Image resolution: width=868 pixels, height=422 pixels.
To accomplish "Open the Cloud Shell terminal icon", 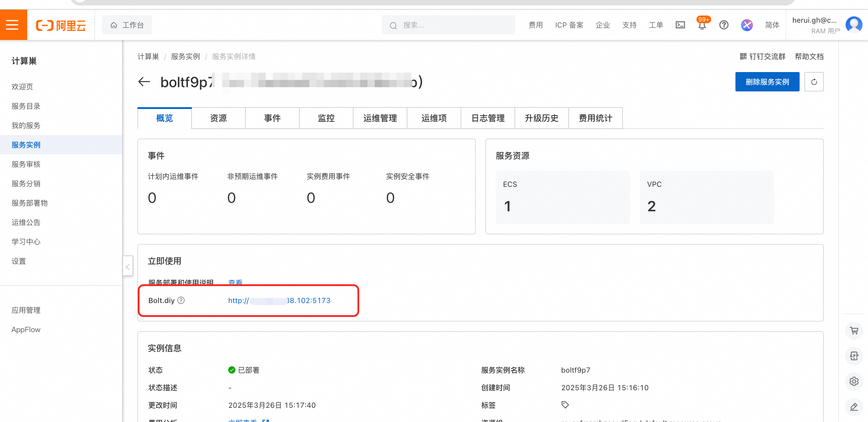I will coord(680,25).
